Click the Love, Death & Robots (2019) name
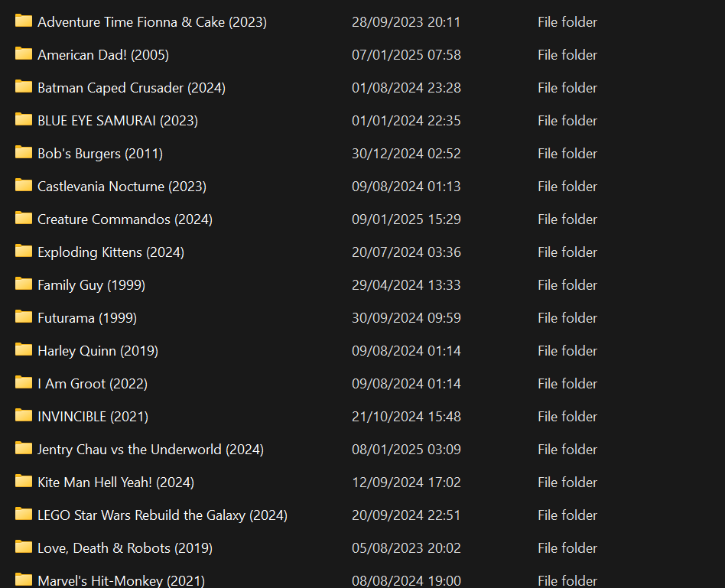This screenshot has width=725, height=588. click(x=125, y=547)
